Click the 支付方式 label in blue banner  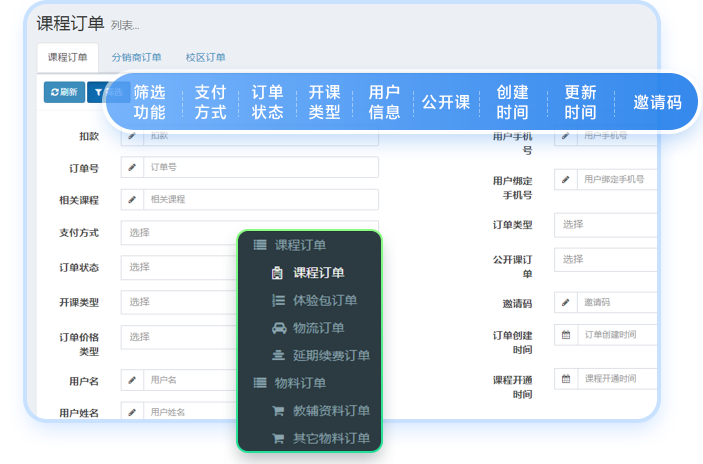pos(211,102)
